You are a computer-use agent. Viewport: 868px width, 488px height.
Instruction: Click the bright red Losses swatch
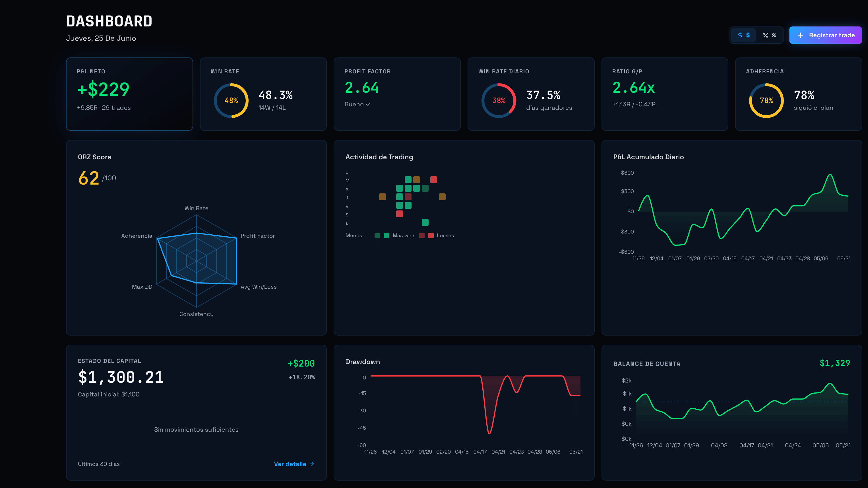[431, 235]
